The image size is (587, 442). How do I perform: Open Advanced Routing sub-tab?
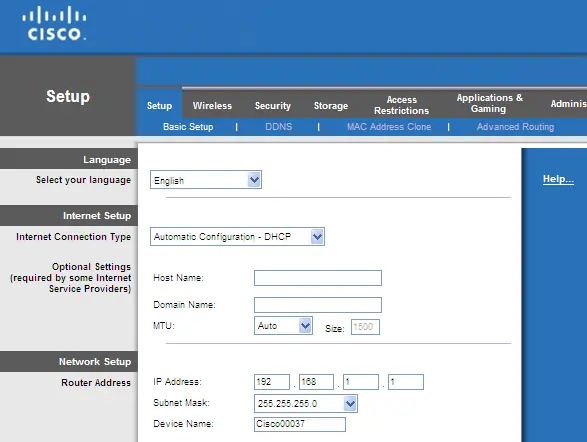515,127
